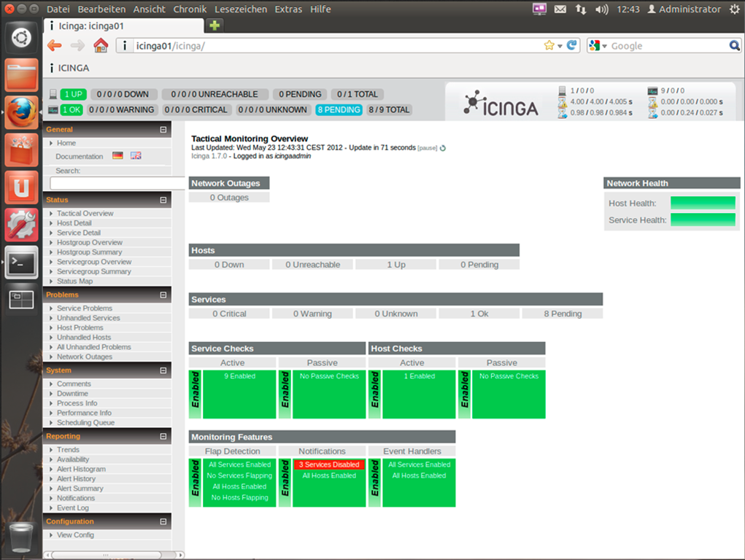The height and width of the screenshot is (560, 745).
Task: Collapse the Reporting section in the sidebar
Action: point(163,437)
